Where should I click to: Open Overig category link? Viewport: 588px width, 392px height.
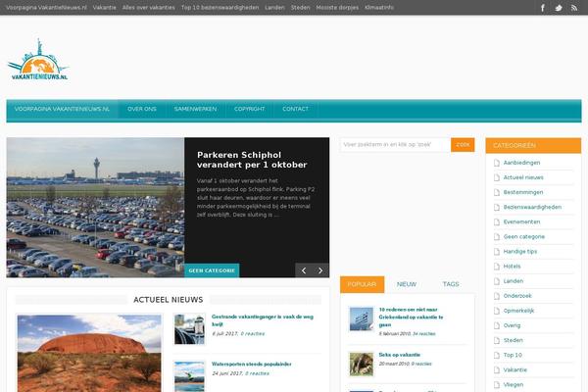(x=512, y=325)
